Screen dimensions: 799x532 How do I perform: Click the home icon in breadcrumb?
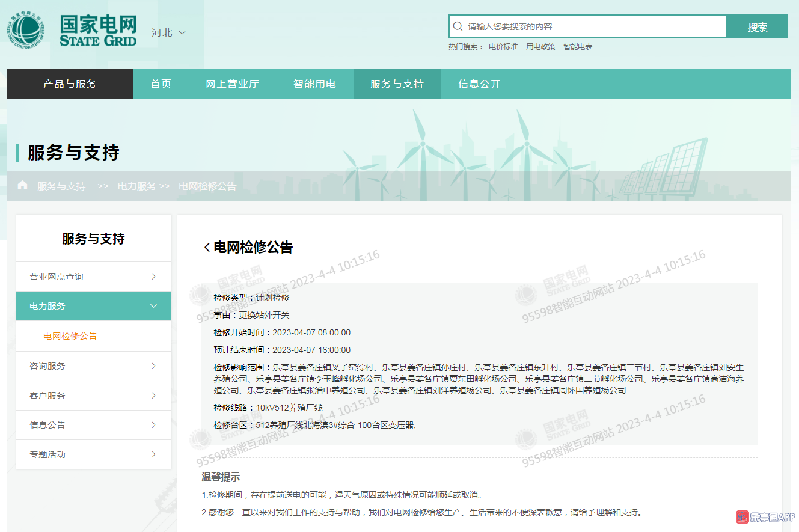pos(23,185)
